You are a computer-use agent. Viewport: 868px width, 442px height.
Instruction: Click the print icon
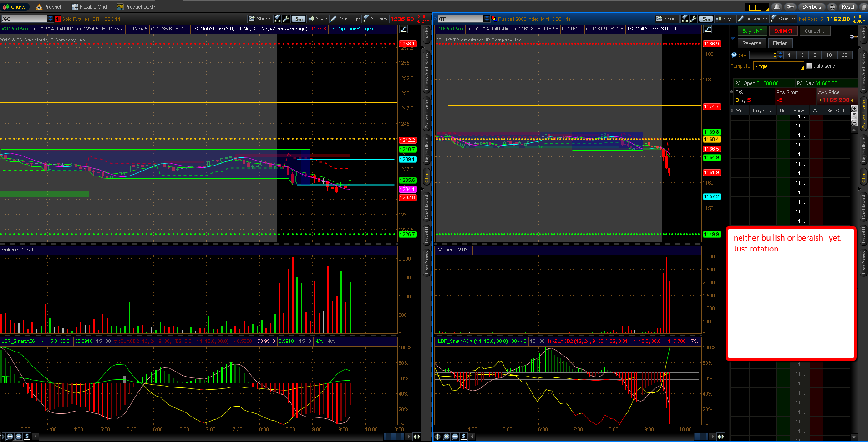click(832, 7)
